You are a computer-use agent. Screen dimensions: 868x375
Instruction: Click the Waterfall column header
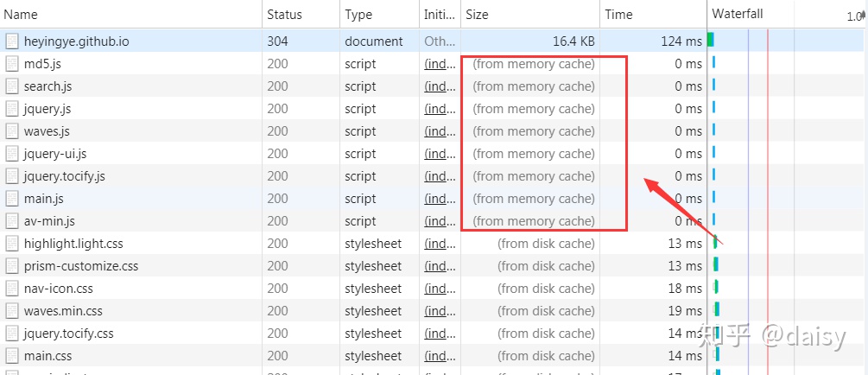coord(738,15)
